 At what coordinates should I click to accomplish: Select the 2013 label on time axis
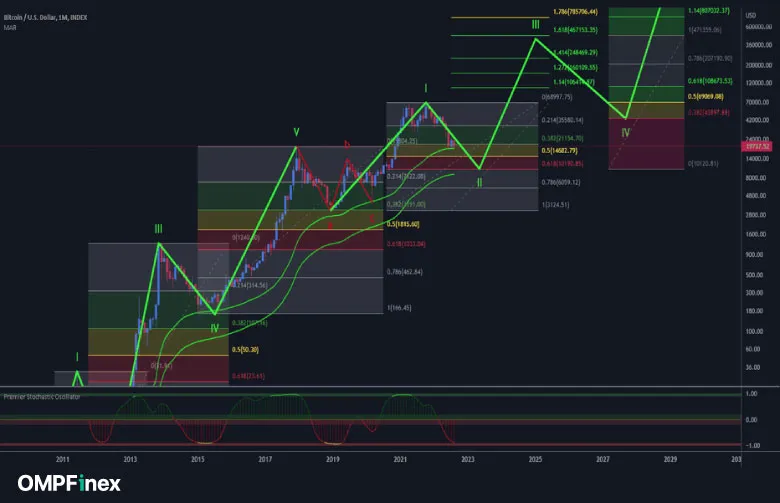click(130, 458)
